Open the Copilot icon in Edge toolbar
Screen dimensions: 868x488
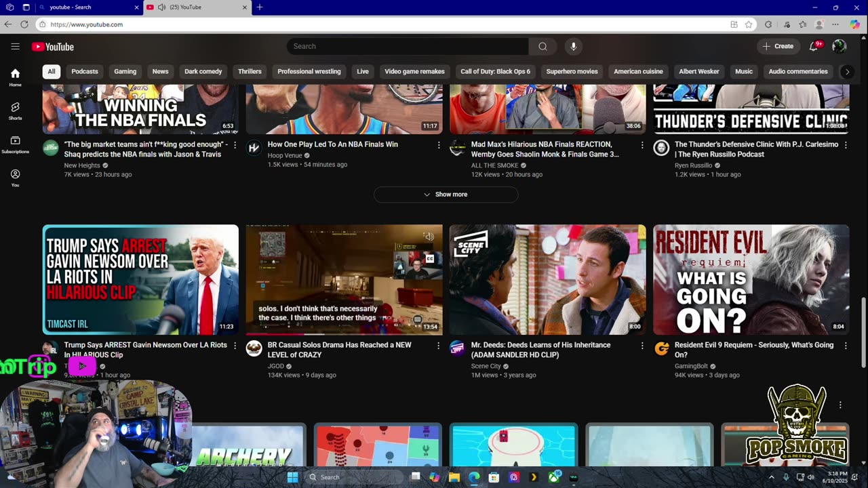(x=854, y=24)
